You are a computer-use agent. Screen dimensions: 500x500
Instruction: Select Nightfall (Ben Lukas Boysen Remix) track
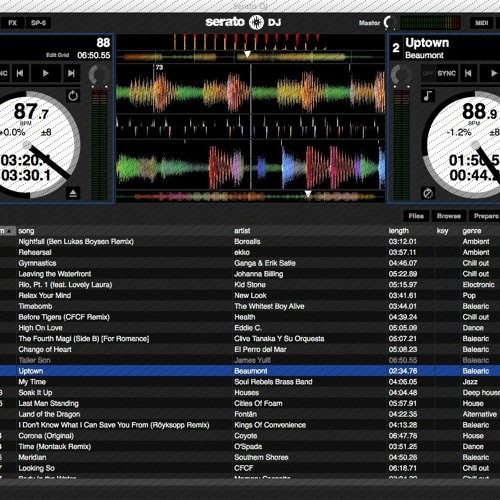pyautogui.click(x=250, y=242)
